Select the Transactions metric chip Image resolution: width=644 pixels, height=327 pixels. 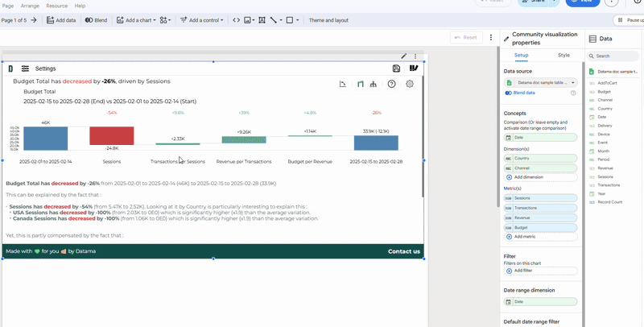[540, 208]
